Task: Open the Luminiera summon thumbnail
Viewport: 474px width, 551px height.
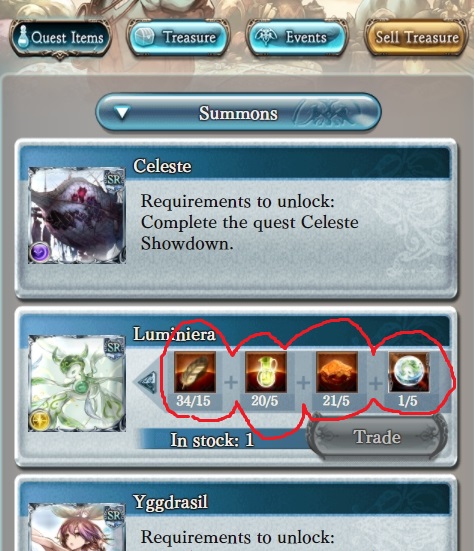Action: [77, 383]
